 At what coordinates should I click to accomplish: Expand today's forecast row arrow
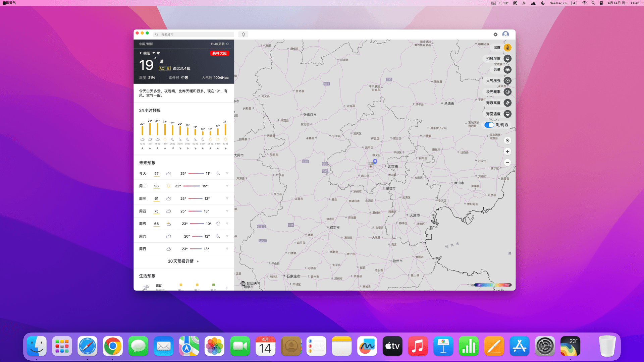(x=227, y=173)
